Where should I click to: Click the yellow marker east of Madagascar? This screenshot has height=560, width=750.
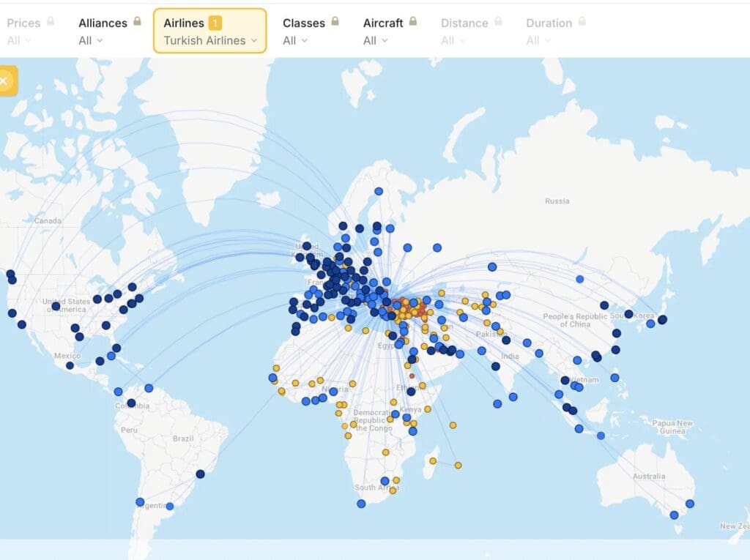[458, 465]
